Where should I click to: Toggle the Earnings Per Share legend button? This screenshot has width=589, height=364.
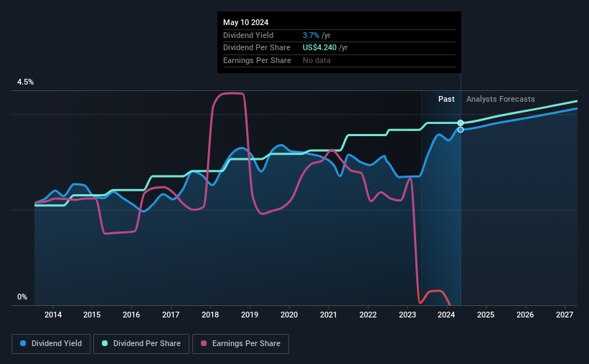(240, 344)
